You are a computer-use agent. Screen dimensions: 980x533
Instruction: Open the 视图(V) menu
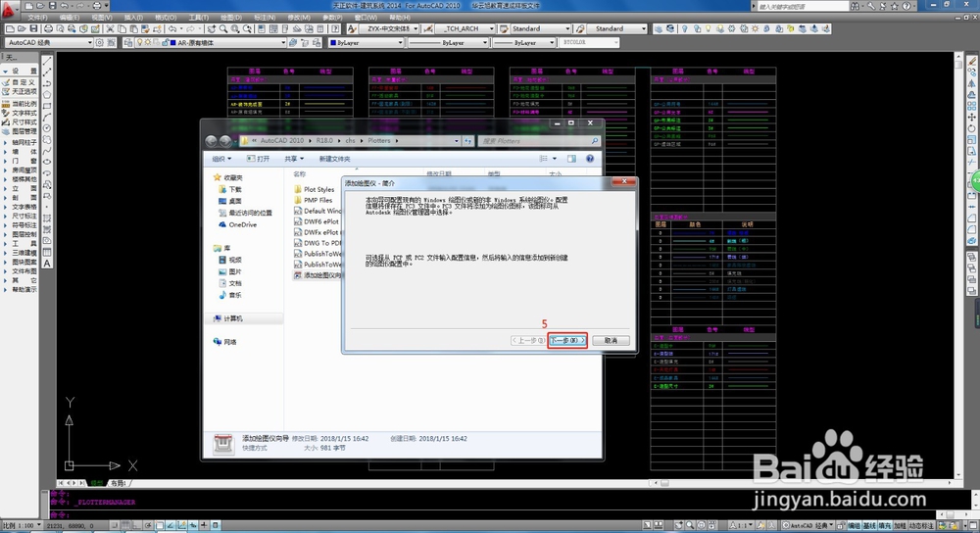coord(102,18)
